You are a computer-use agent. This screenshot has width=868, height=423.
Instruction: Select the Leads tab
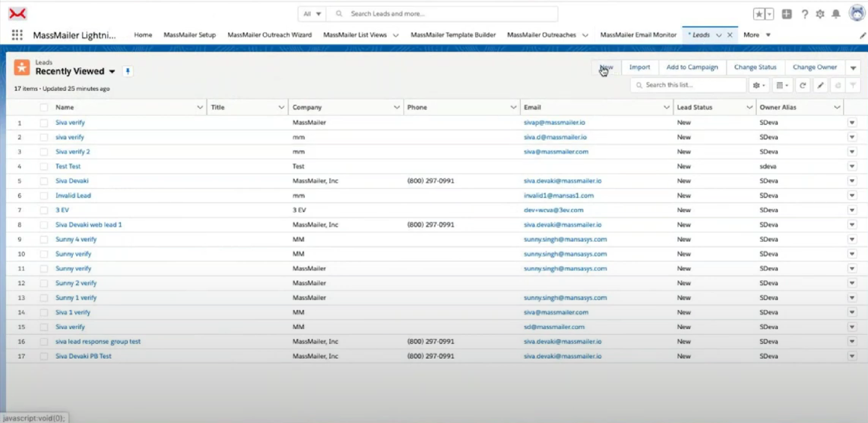[x=701, y=35]
